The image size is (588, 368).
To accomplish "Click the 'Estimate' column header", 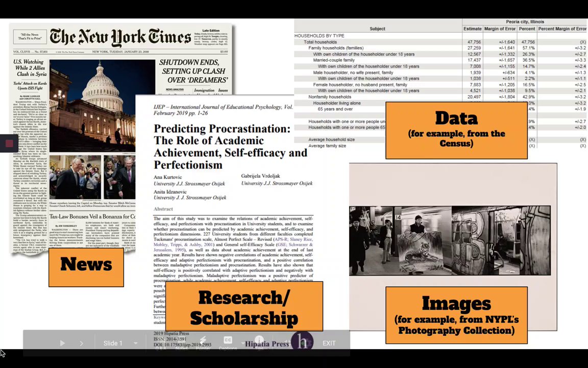I will [472, 29].
